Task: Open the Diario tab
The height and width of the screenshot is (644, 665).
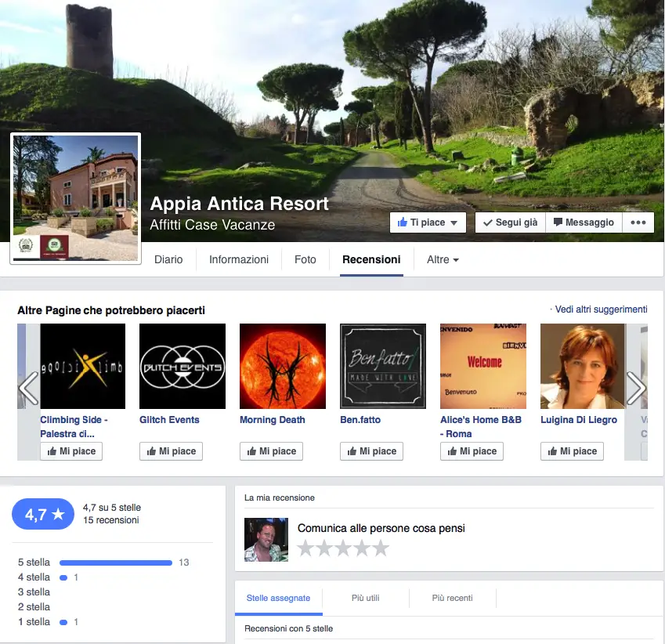Action: tap(168, 259)
